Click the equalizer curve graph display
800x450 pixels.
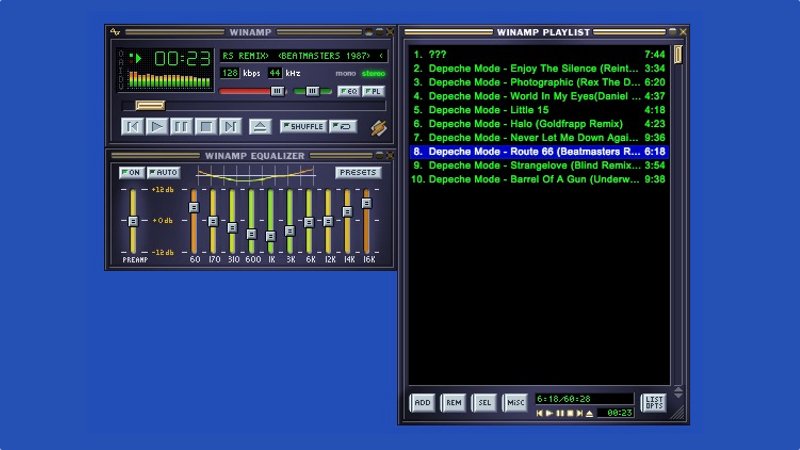click(x=256, y=175)
